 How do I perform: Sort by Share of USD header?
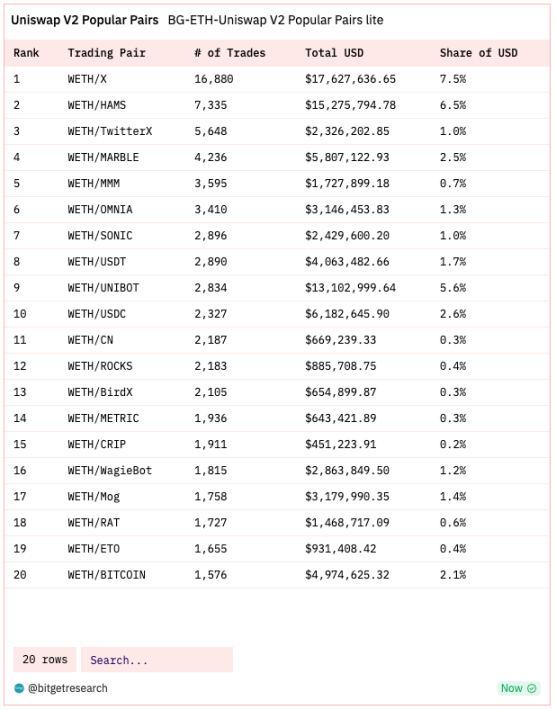[479, 53]
